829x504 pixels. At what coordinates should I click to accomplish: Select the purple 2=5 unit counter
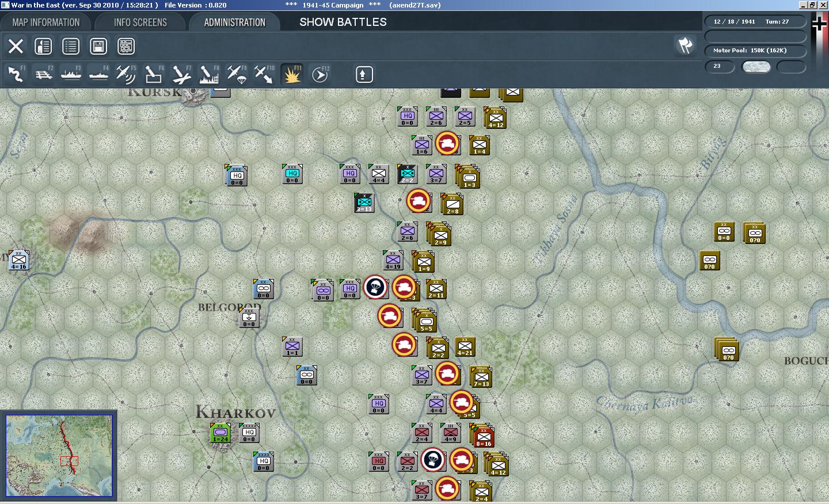(x=465, y=116)
